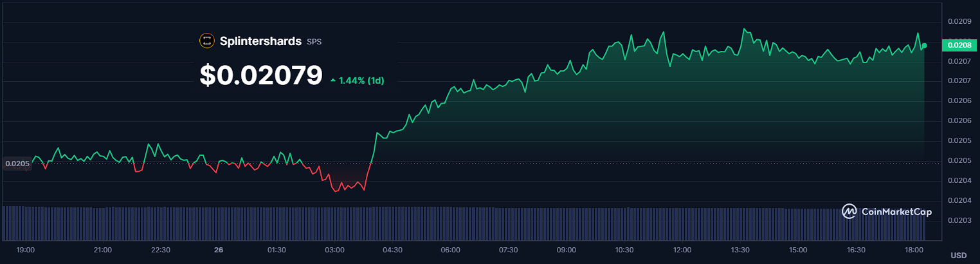Select the Splintershards name text
Screen dimensions: 980x264
click(x=260, y=41)
